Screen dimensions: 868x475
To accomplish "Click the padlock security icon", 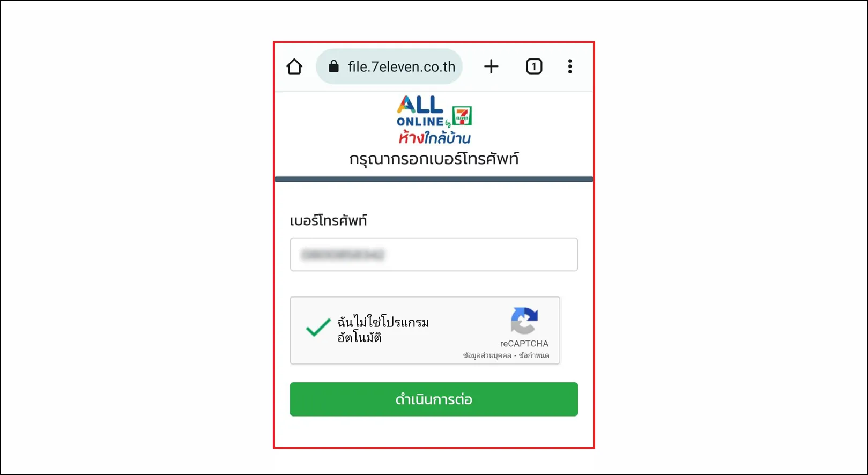I will (x=333, y=66).
